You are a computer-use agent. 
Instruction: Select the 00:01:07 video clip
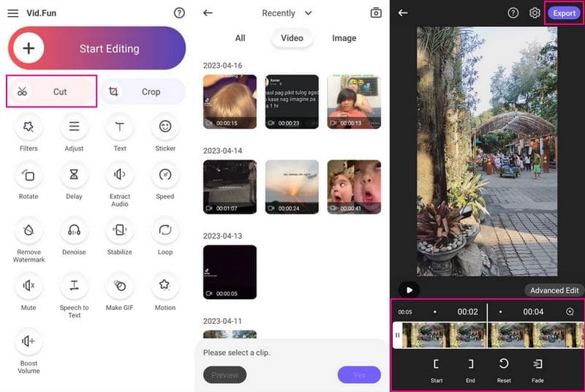tap(230, 187)
